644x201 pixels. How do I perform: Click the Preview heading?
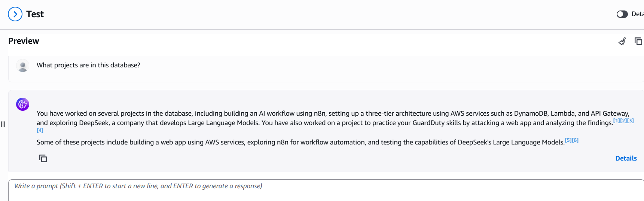click(x=24, y=41)
